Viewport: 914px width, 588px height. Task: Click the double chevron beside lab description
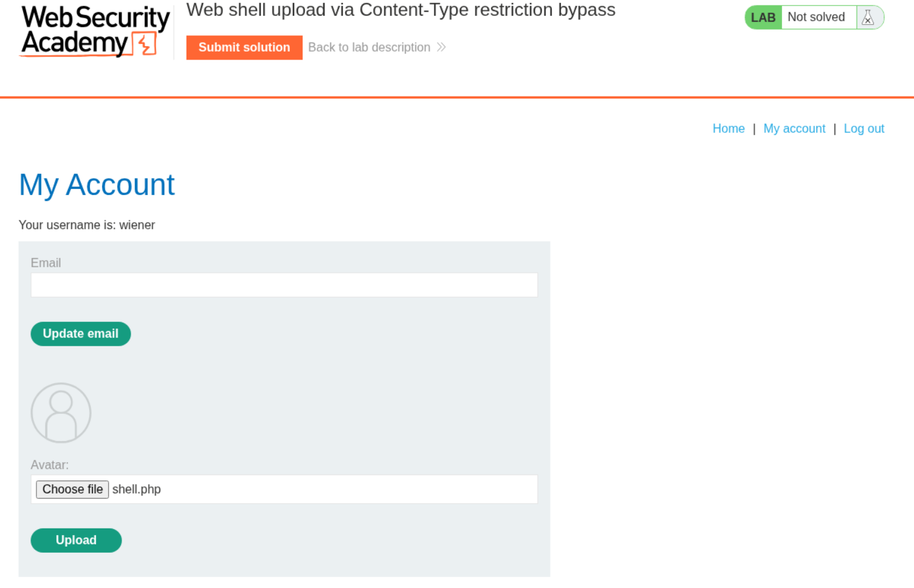coord(441,47)
